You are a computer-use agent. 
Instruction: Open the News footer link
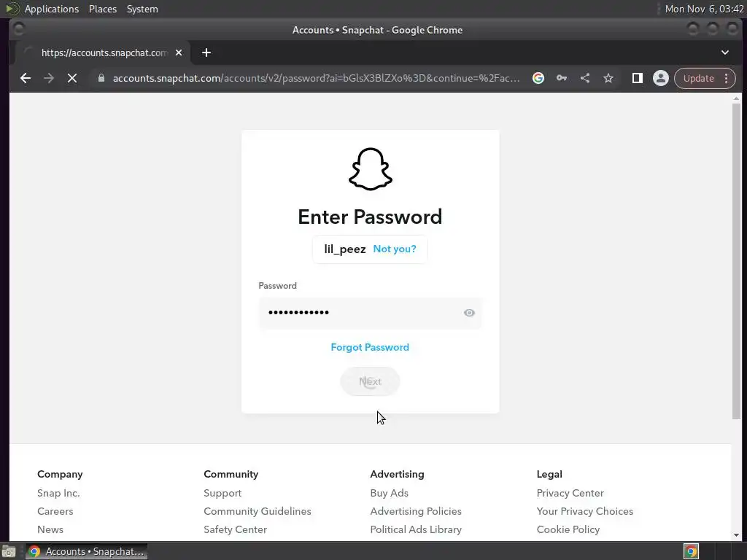point(50,529)
